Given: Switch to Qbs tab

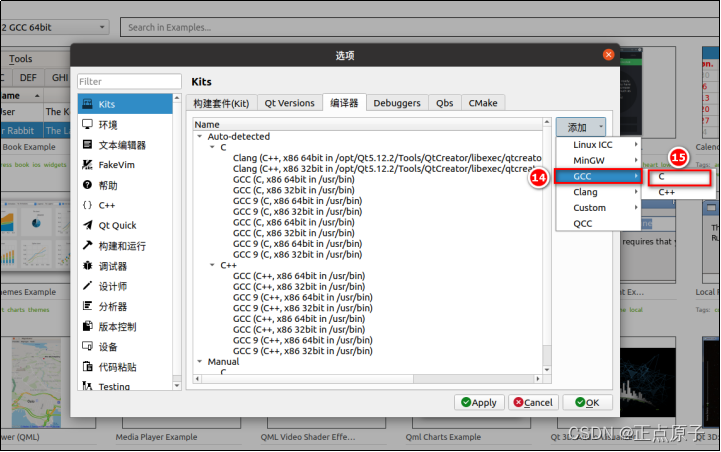Looking at the screenshot, I should pyautogui.click(x=445, y=103).
